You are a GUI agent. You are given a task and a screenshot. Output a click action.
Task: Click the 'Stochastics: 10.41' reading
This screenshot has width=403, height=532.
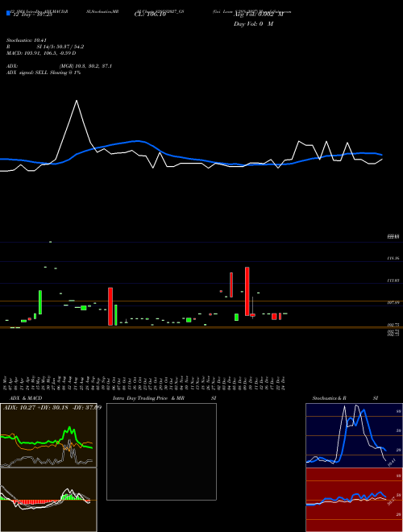click(27, 40)
